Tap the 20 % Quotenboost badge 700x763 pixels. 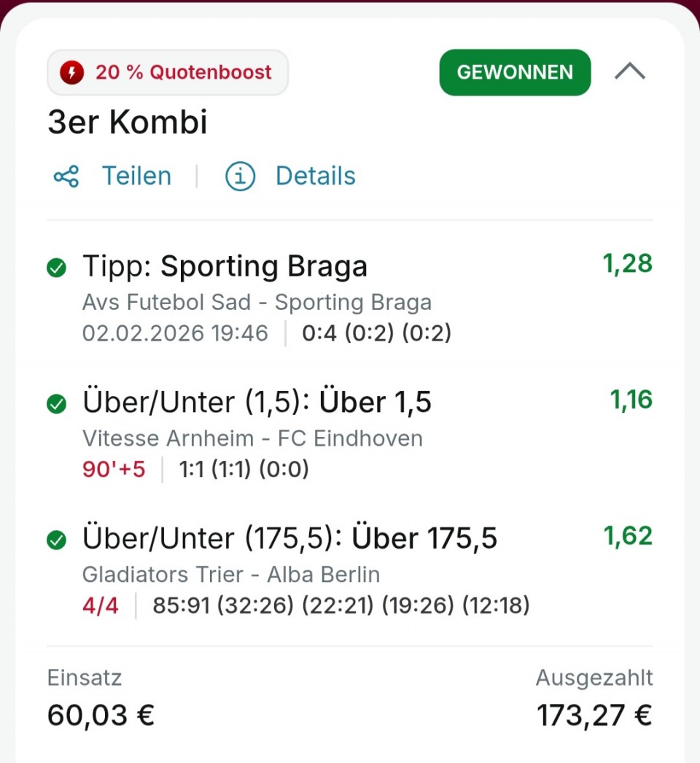click(x=182, y=72)
